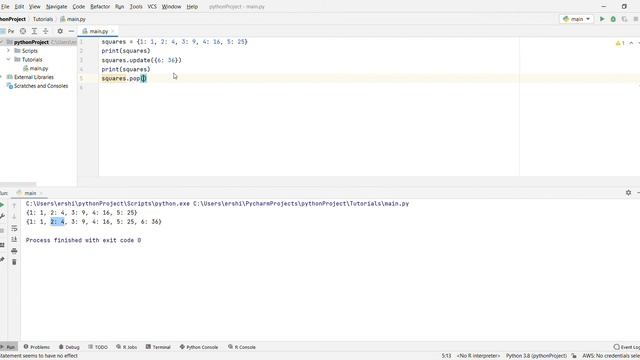Expand the Scripts folder
The width and height of the screenshot is (640, 360).
tap(8, 51)
